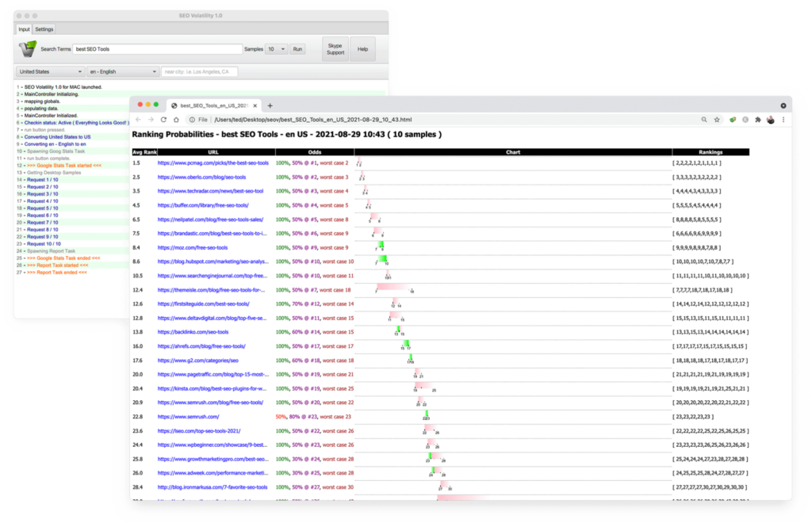The width and height of the screenshot is (812, 523).
Task: Focus the Search Terms field
Action: click(158, 49)
